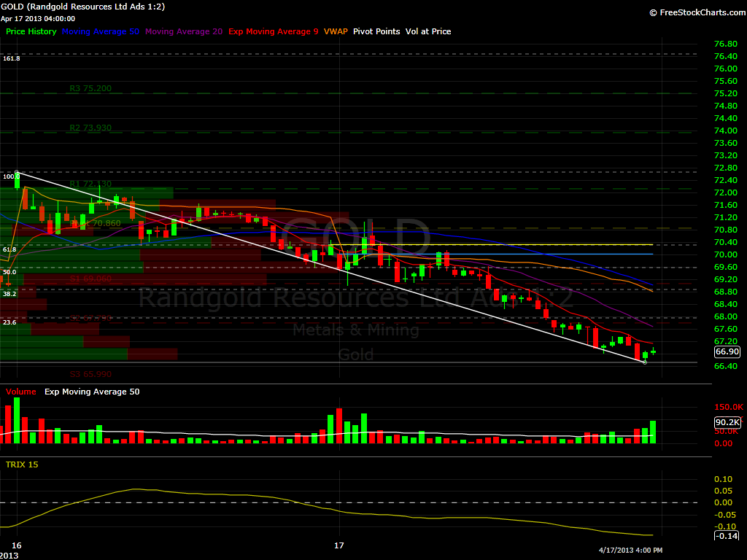Screen dimensions: 747x560
Task: Click the 70.00 price axis label
Action: (726, 254)
